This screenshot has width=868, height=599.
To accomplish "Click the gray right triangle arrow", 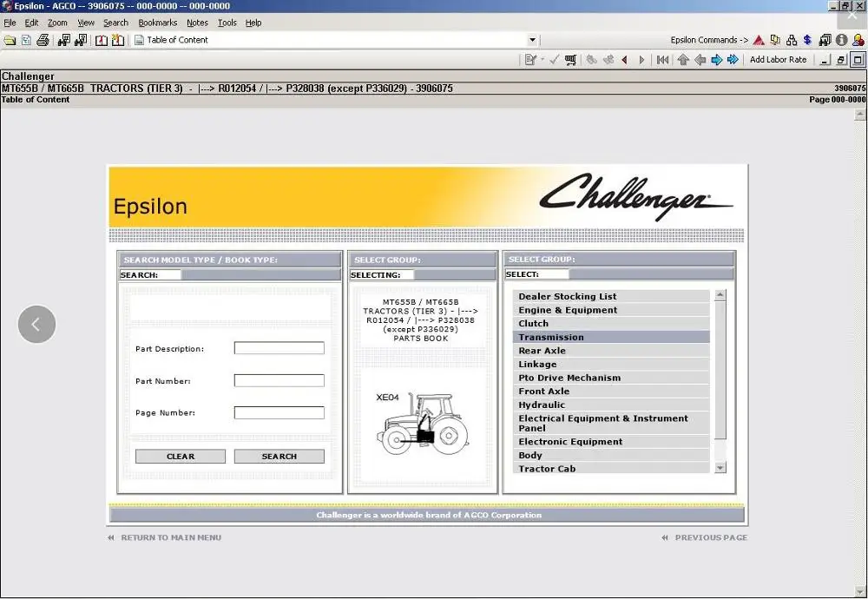I will 641,60.
